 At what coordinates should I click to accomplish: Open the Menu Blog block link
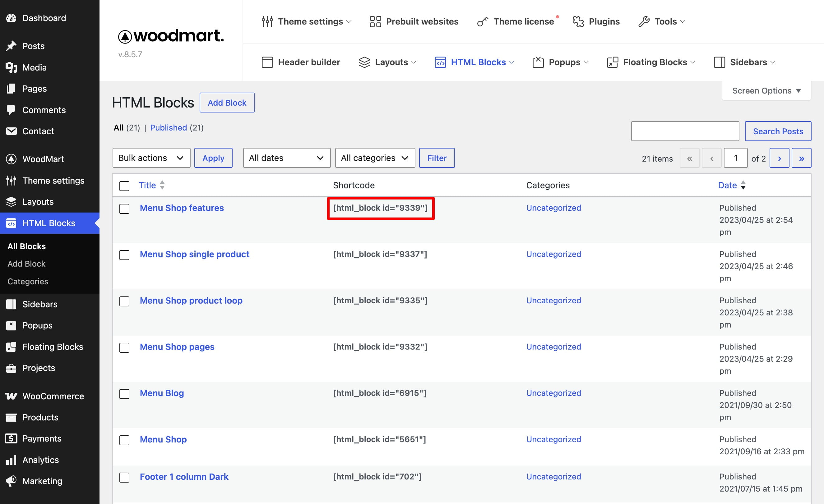coord(162,393)
